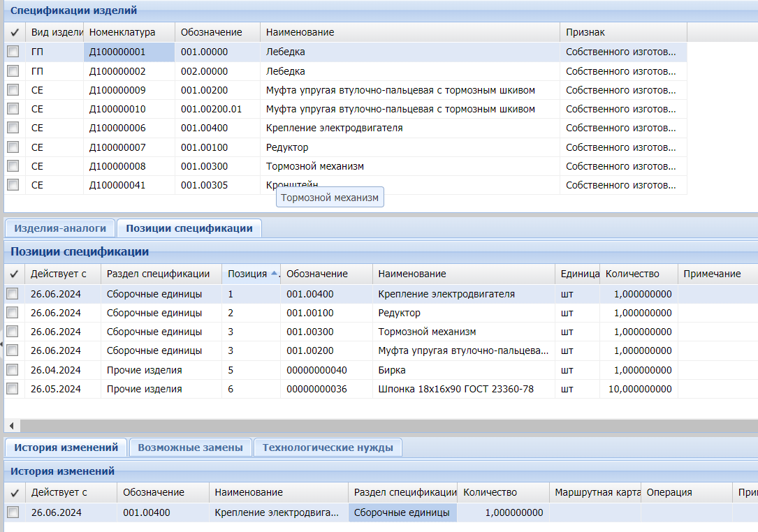Select checkbox for Бирка position row

pyautogui.click(x=13, y=370)
